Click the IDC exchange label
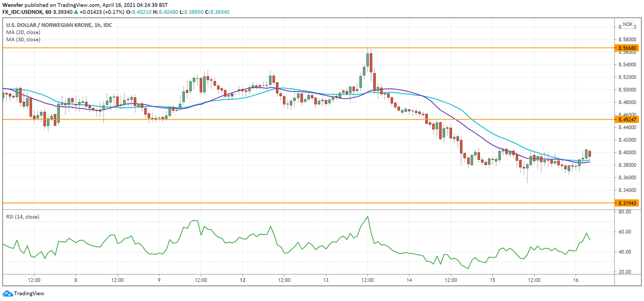Screen dimensions: 644x301 tap(107, 25)
